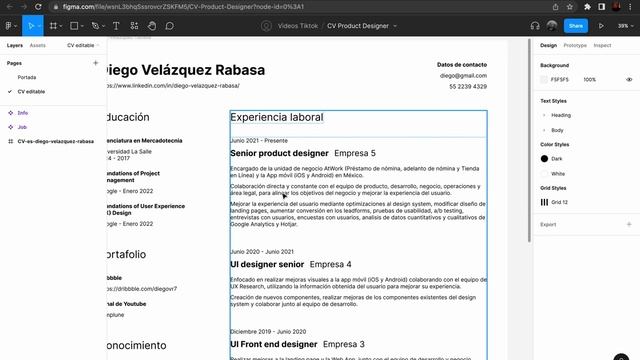Select the Comment tool

(x=169, y=26)
